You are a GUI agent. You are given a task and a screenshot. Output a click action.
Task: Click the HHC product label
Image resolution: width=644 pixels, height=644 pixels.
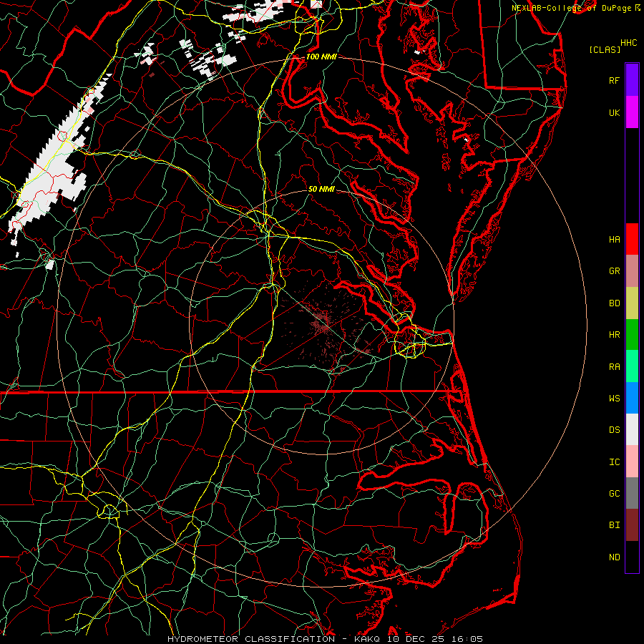[629, 43]
